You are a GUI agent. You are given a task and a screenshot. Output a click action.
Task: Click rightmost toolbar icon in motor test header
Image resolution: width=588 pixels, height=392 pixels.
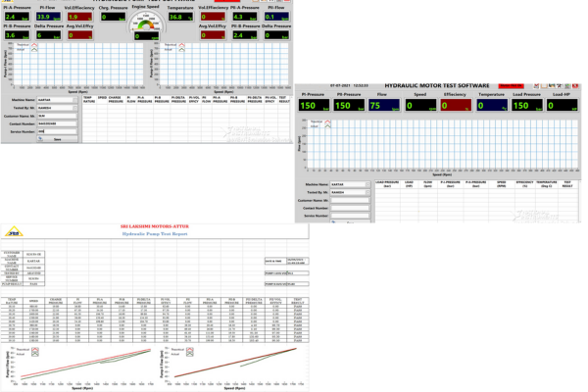point(574,86)
